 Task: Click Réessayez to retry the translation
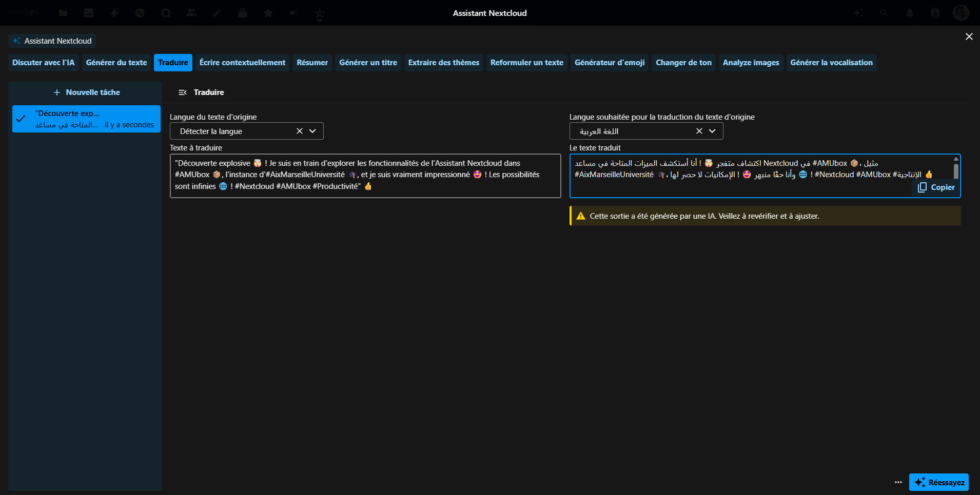tap(938, 482)
